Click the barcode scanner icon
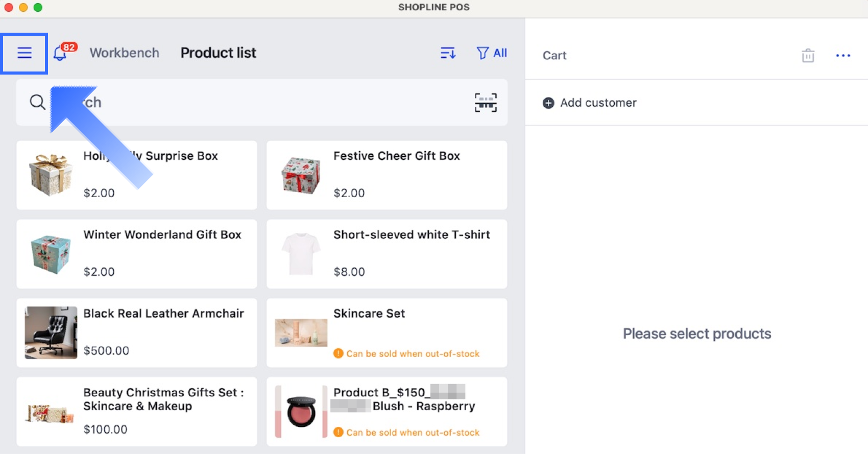 (x=485, y=103)
